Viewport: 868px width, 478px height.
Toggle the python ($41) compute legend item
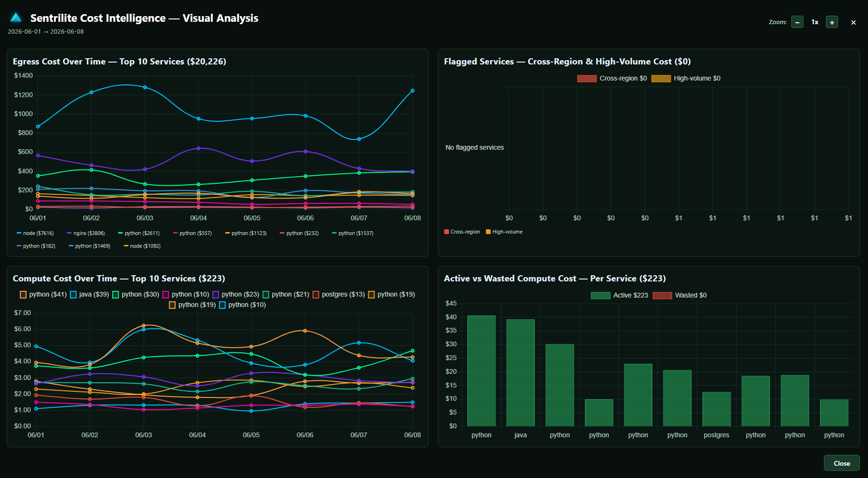(x=43, y=294)
